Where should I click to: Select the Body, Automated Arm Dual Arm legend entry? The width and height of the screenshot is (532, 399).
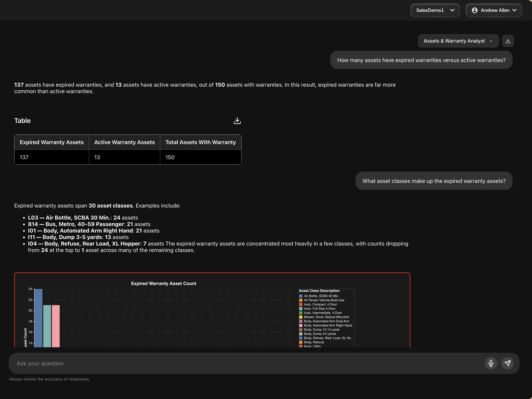[x=324, y=321]
